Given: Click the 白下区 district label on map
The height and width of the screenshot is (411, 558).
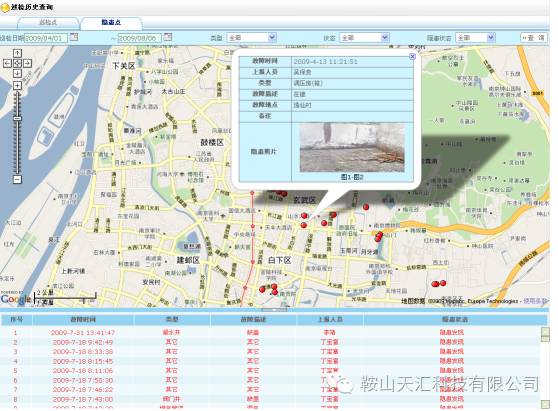Looking at the screenshot, I should pyautogui.click(x=279, y=260).
